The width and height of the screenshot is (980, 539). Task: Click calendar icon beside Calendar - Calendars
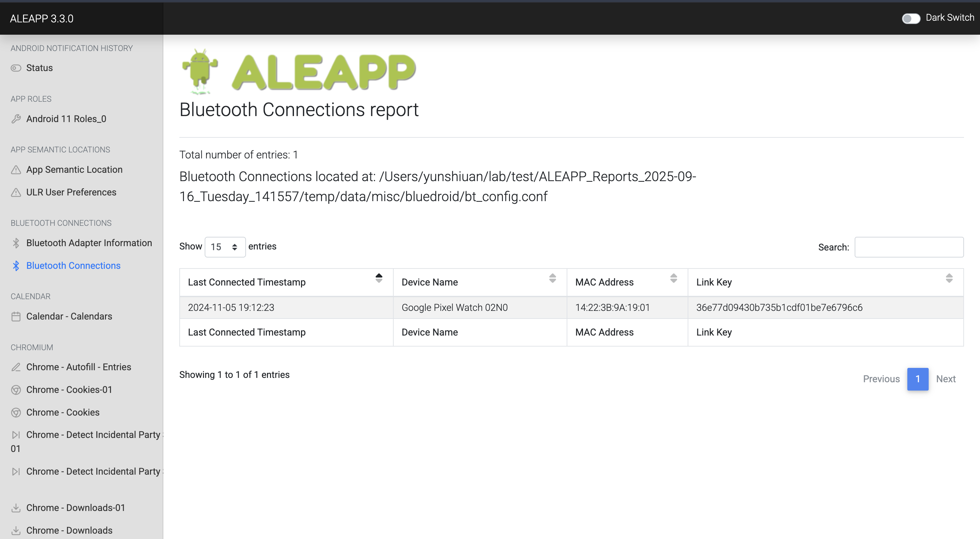[16, 316]
